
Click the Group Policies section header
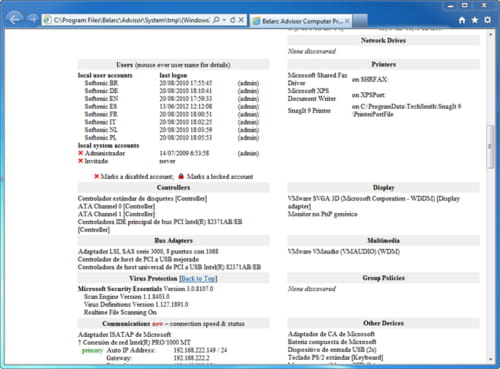coord(383,278)
